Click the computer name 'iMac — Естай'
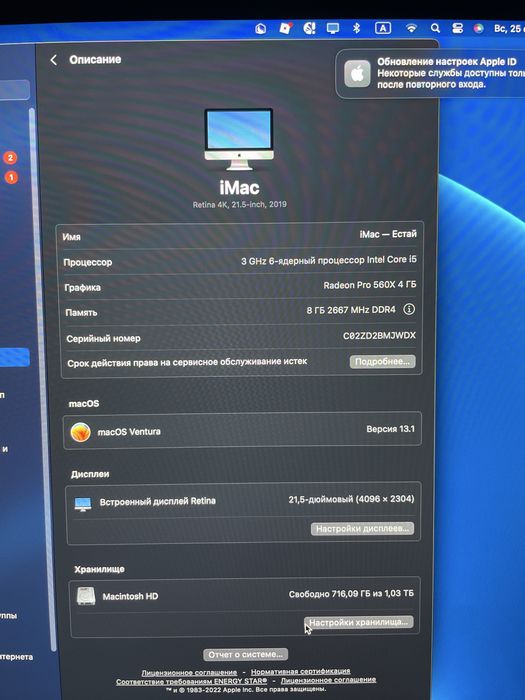The image size is (525, 700). 388,234
